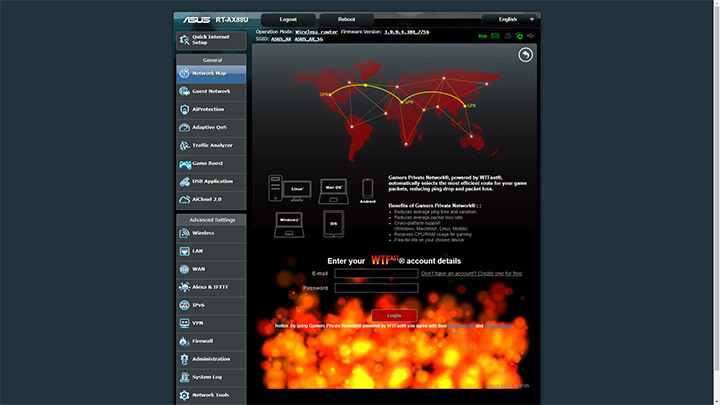Open Guest Network via its icon
Viewport: 720px width, 405px height.
pyautogui.click(x=184, y=91)
